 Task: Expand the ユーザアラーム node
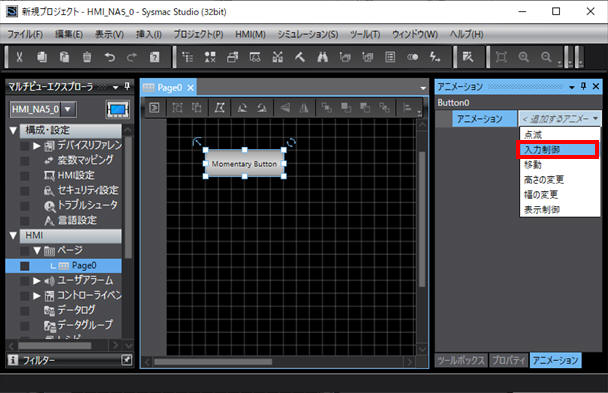coord(36,281)
